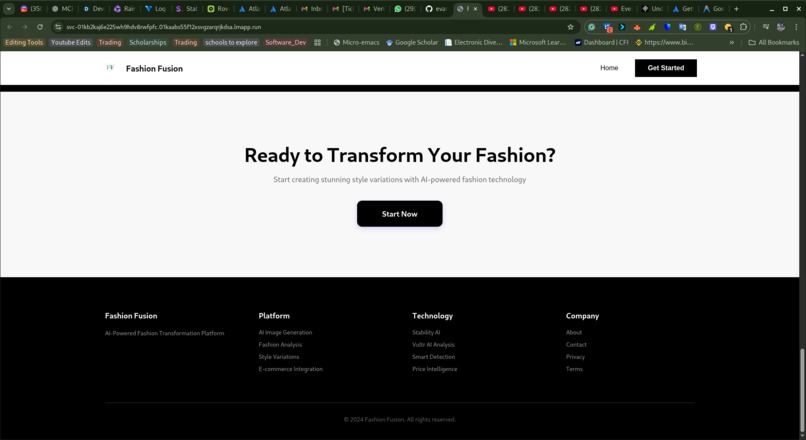Image resolution: width=806 pixels, height=440 pixels.
Task: Switch to the GitHub tab
Action: click(436, 9)
